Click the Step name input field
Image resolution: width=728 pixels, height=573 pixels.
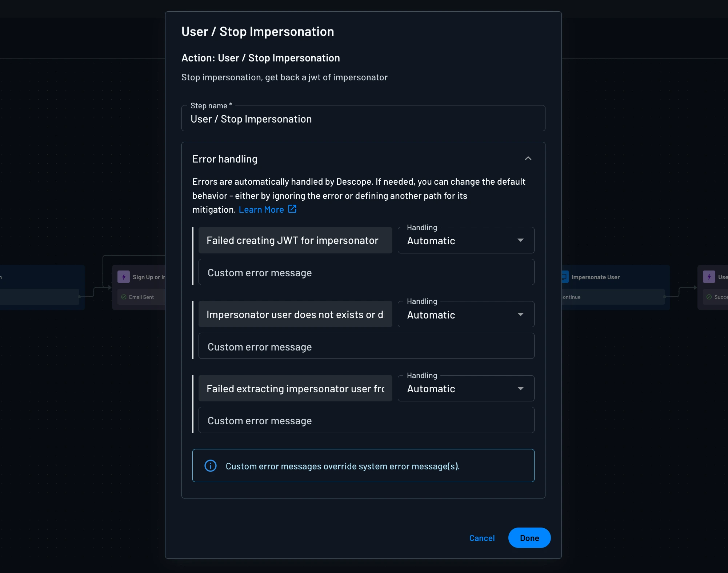363,119
